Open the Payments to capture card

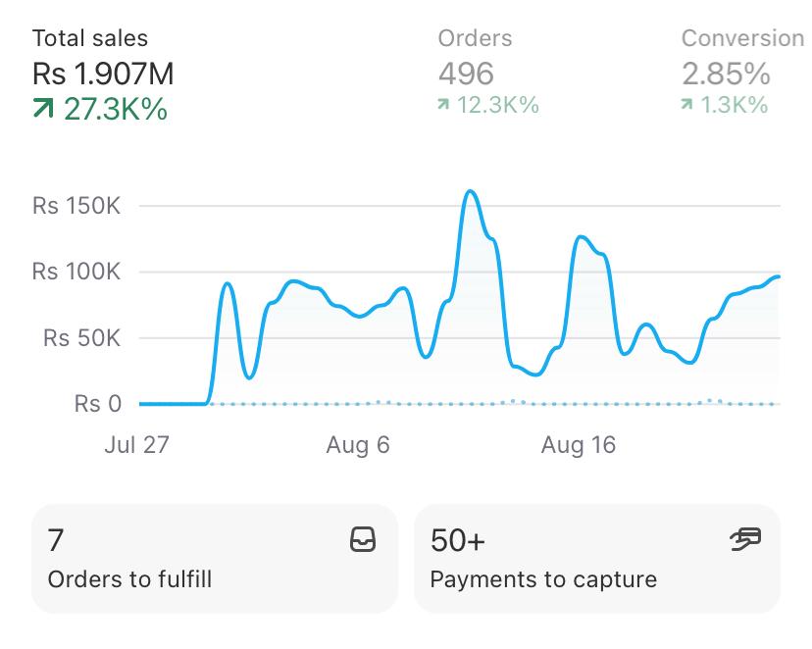(x=596, y=559)
